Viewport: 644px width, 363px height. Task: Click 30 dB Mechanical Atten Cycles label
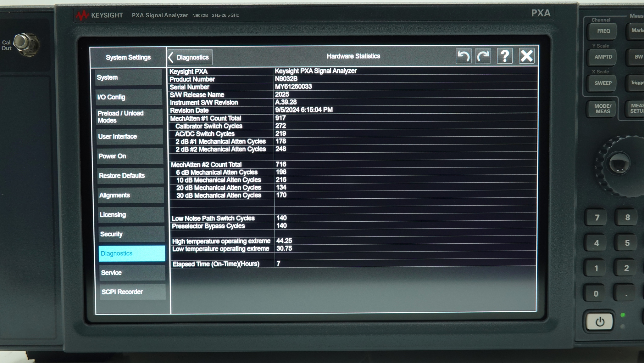pos(219,196)
